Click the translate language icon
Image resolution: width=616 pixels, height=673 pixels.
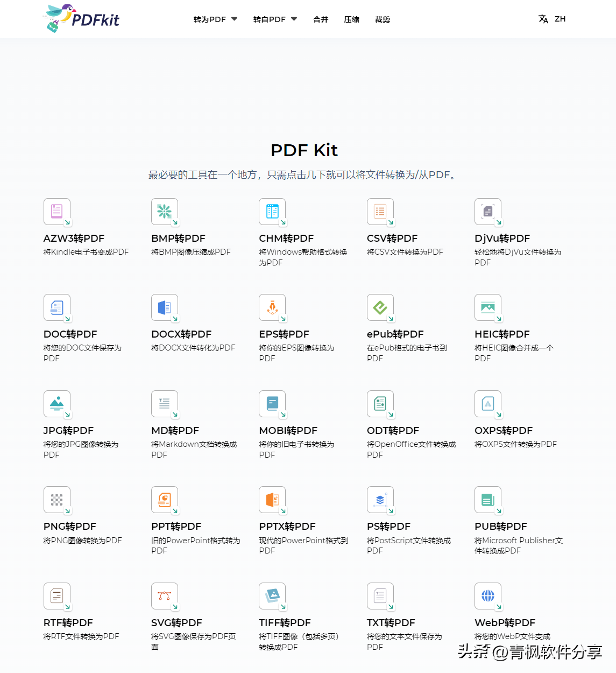coord(543,19)
